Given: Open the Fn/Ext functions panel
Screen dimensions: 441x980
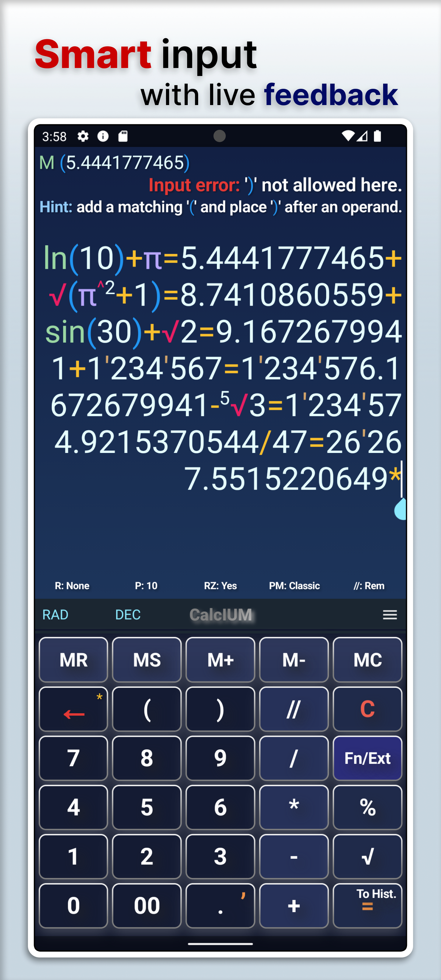Looking at the screenshot, I should [367, 758].
